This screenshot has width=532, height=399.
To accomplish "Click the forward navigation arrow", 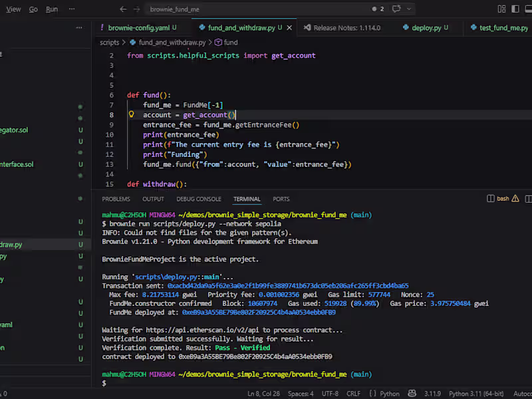I will tap(136, 9).
